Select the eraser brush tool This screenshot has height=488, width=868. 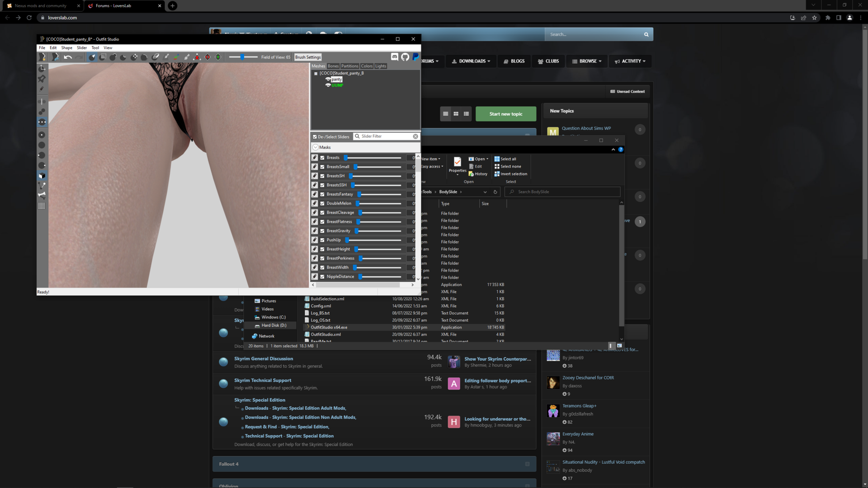156,57
